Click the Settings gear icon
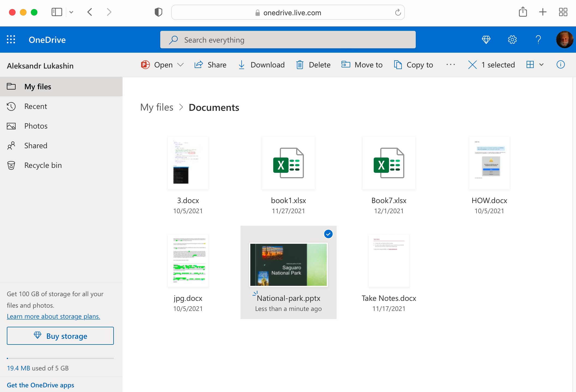This screenshot has height=392, width=576. coord(512,39)
